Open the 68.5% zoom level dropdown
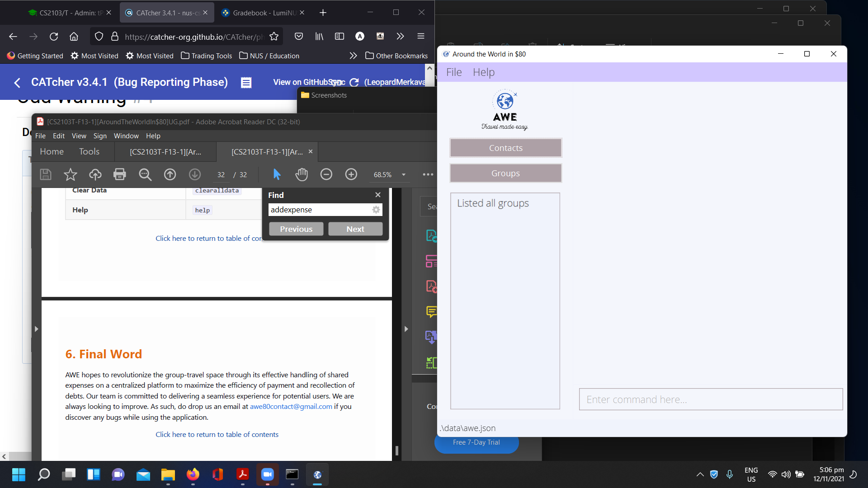 pyautogui.click(x=403, y=175)
